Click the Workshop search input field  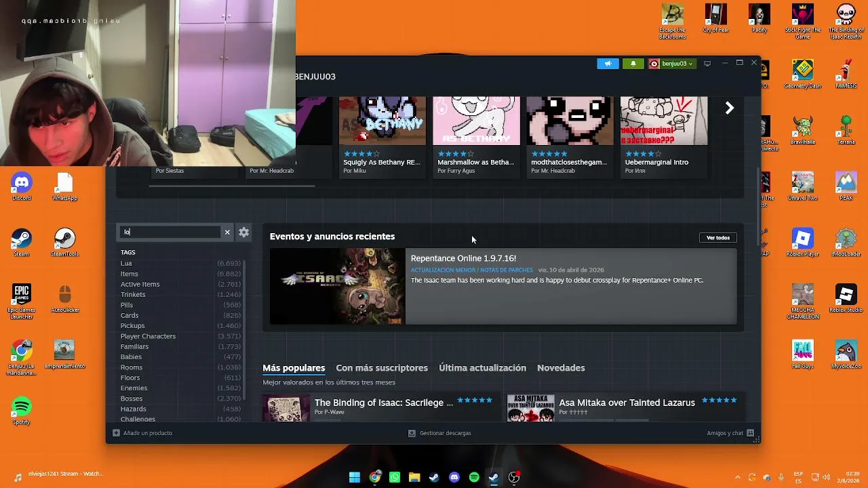[x=172, y=232]
